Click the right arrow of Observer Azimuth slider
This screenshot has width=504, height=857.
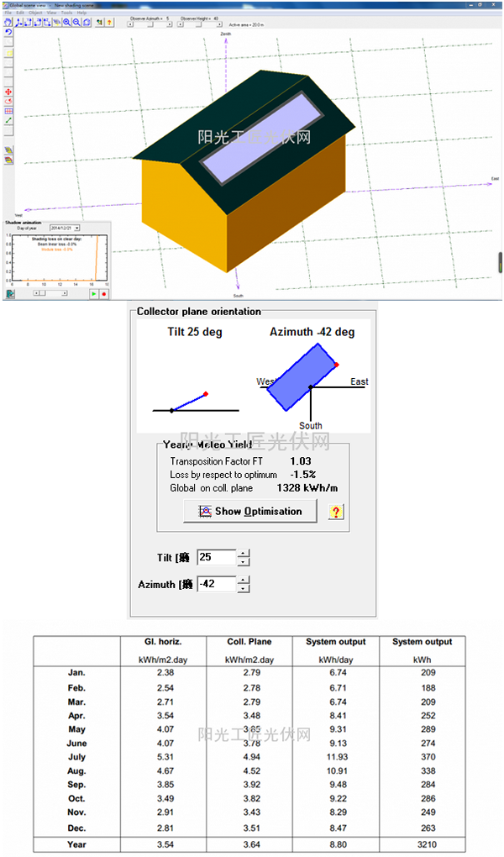(x=170, y=24)
